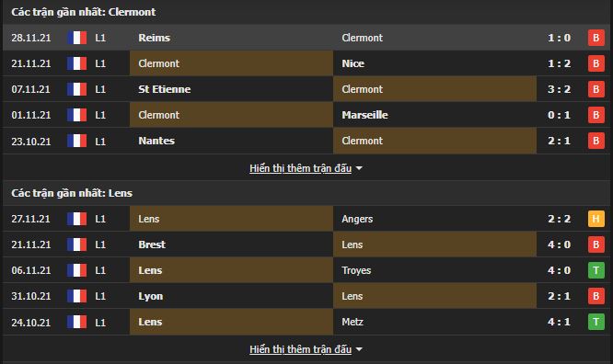Click the red B badge for Clermont-Marseille match
613x364 pixels.
(x=596, y=115)
